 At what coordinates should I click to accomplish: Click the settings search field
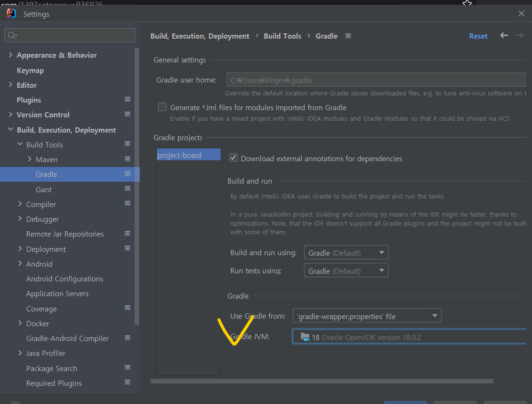click(x=70, y=35)
